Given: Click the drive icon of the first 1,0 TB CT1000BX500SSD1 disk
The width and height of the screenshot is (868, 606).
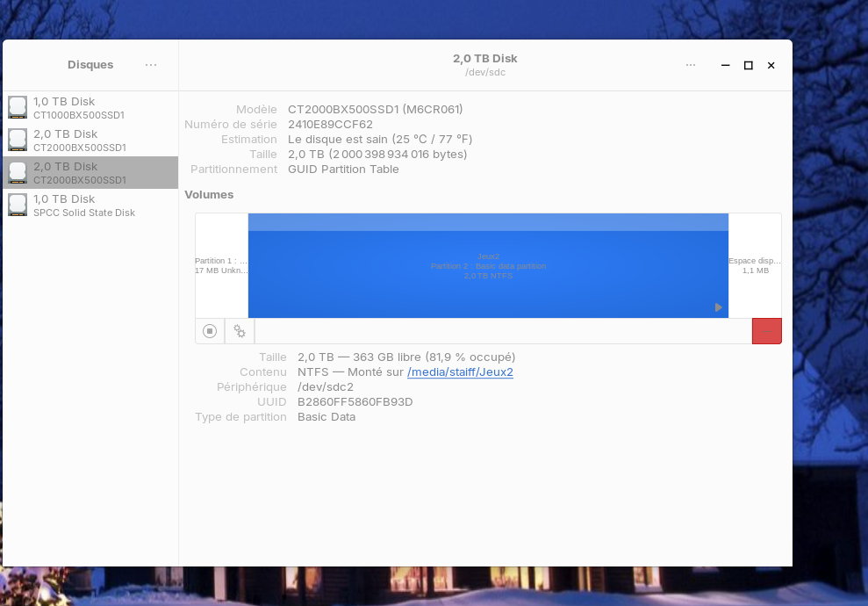Looking at the screenshot, I should [x=18, y=108].
